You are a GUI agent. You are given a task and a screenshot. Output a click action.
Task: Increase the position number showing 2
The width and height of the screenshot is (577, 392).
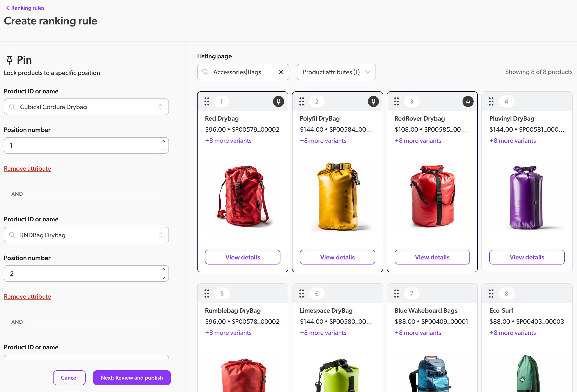coord(163,269)
